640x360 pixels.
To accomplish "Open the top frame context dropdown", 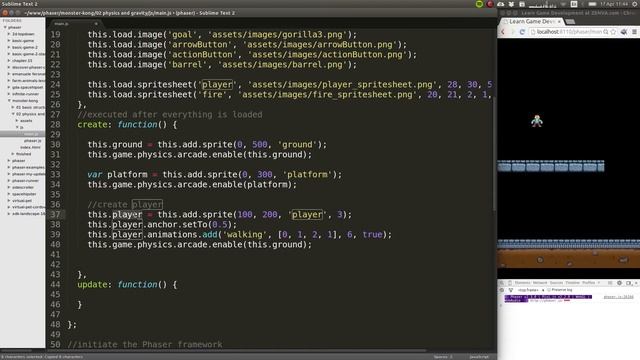I will click(531, 290).
